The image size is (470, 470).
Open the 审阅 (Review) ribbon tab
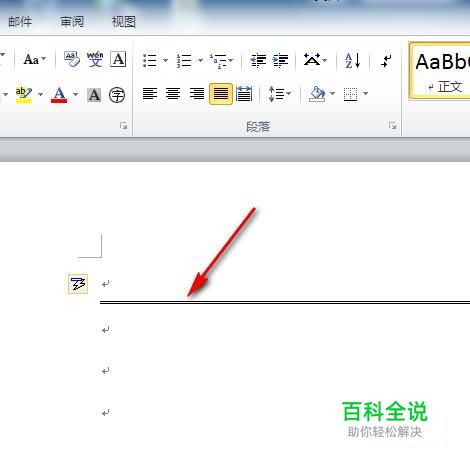[x=72, y=22]
